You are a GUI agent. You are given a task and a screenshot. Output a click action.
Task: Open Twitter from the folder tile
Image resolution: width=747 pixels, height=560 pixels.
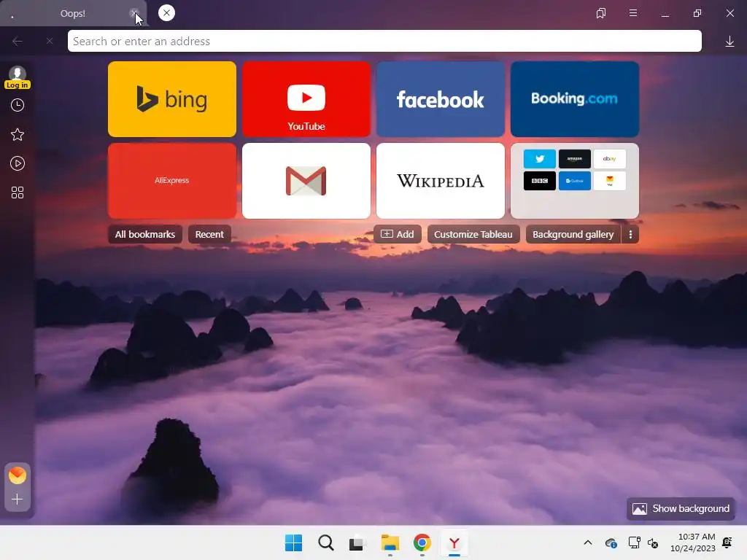[x=539, y=159]
